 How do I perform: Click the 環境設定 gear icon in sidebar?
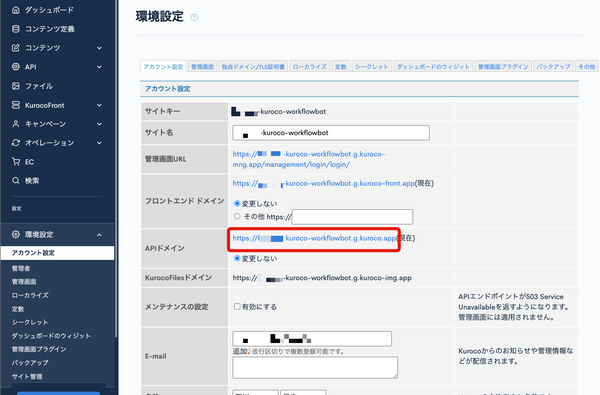[x=16, y=234]
